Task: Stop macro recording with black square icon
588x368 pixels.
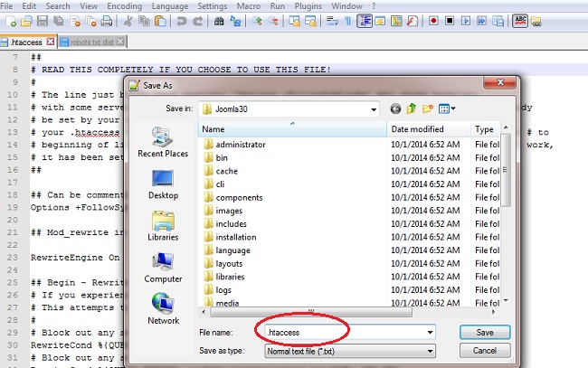Action: point(450,21)
